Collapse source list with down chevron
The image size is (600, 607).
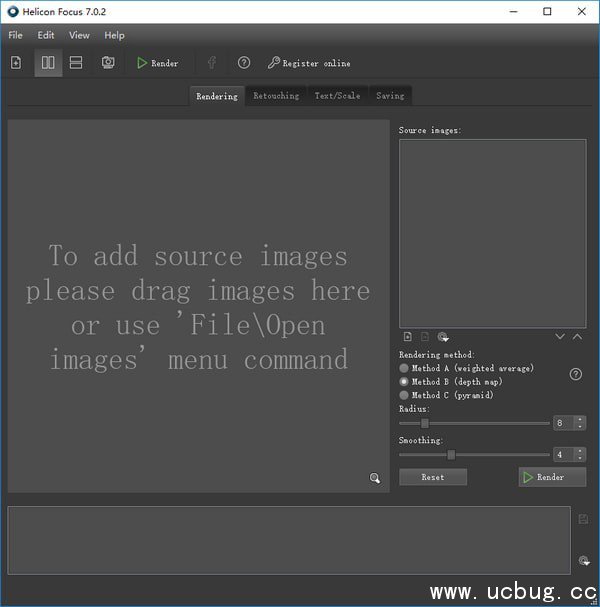click(560, 337)
